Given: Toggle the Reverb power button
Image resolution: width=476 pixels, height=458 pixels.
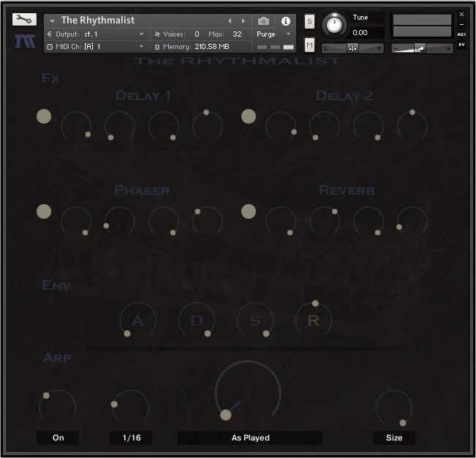Looking at the screenshot, I should tap(249, 211).
